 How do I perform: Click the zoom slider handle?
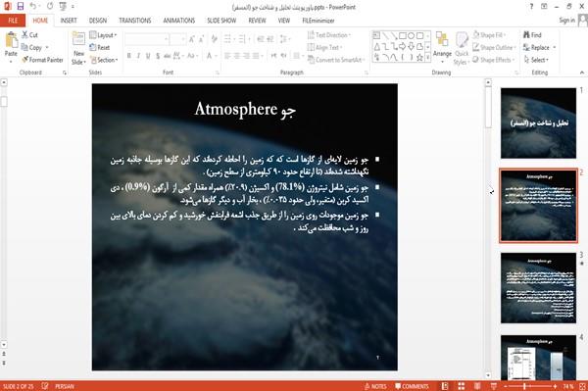[524, 386]
